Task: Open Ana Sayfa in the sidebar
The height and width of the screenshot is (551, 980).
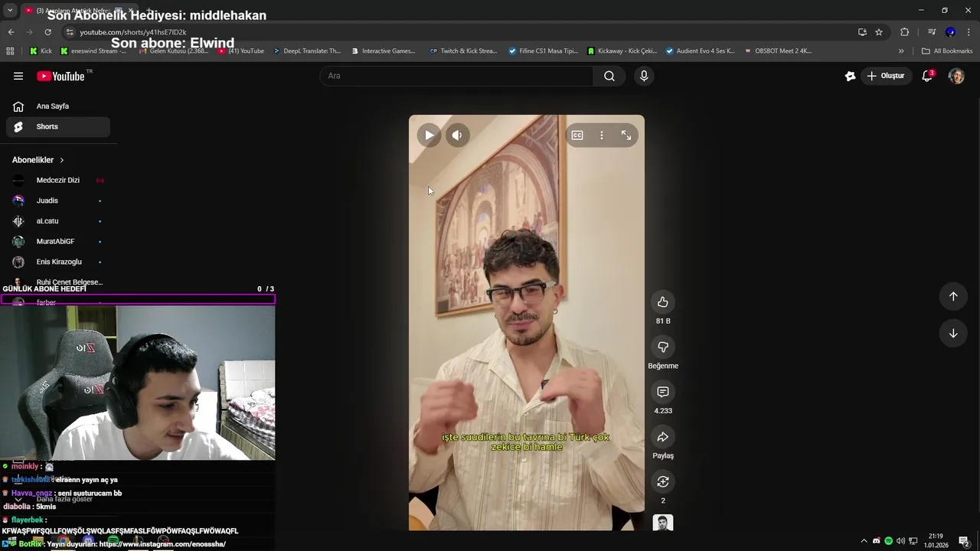Action: [58, 106]
